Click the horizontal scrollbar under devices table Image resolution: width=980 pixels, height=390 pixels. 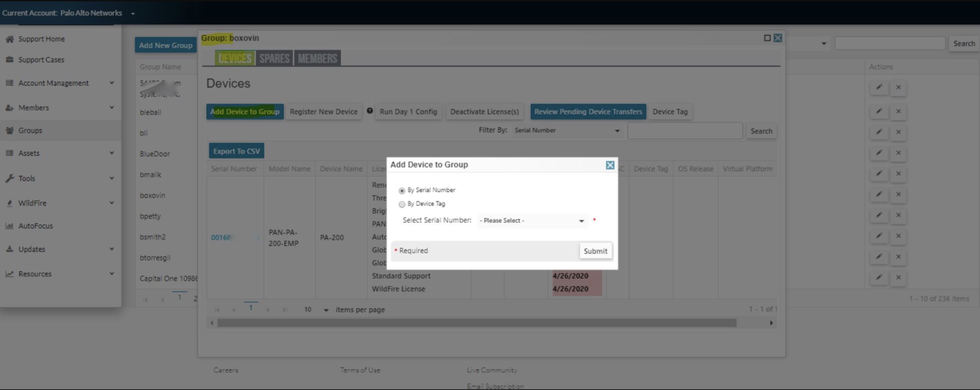(x=476, y=323)
